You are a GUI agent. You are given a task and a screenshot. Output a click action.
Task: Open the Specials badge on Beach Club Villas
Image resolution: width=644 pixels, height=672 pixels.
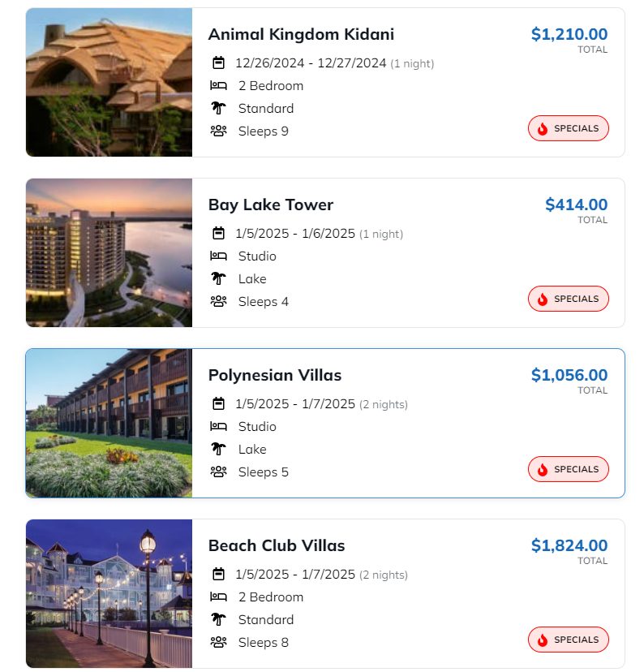pyautogui.click(x=568, y=640)
